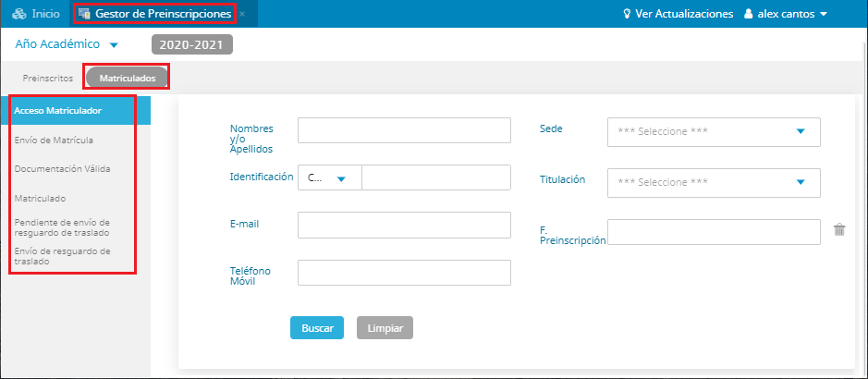Select Pendiente de envío de resguardo item

(62, 226)
